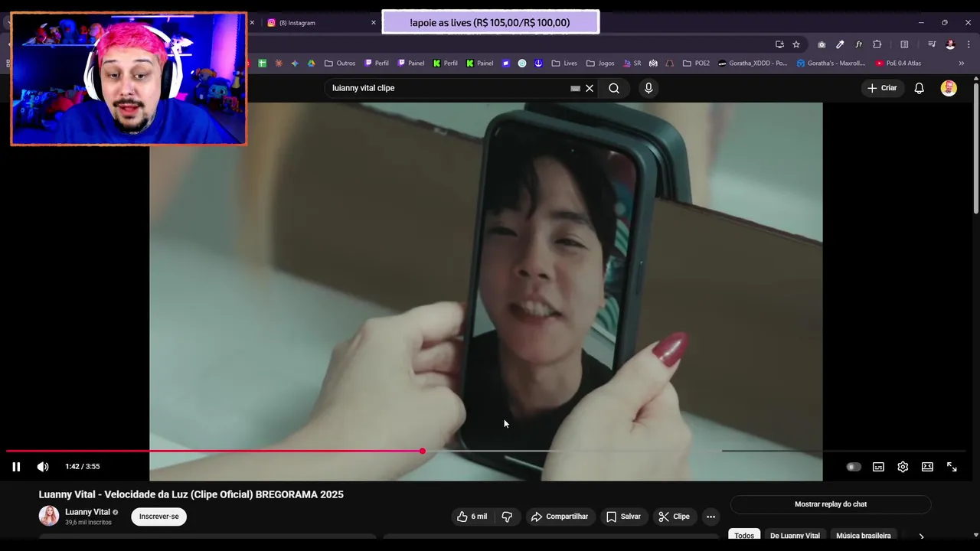Open media control icon in toolbar
This screenshot has height=551, width=980.
(932, 44)
